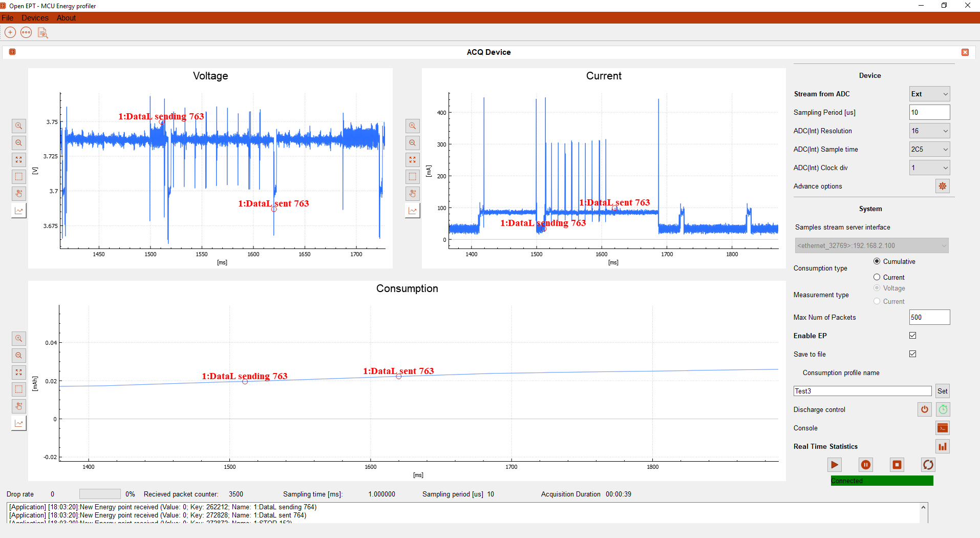Stop acquisition with the stop button
Viewport: 980px width, 538px height.
897,465
